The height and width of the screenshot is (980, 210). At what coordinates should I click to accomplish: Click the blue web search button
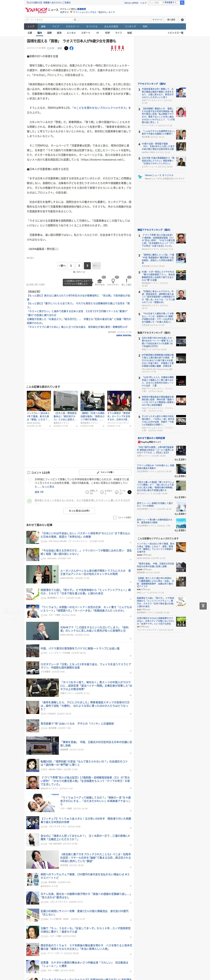coord(182,3)
